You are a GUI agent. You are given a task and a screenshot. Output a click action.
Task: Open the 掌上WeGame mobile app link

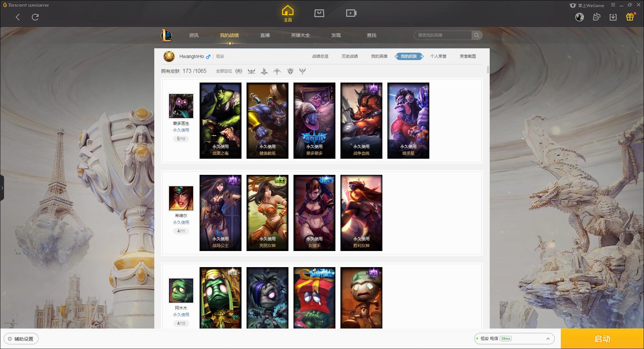click(587, 5)
